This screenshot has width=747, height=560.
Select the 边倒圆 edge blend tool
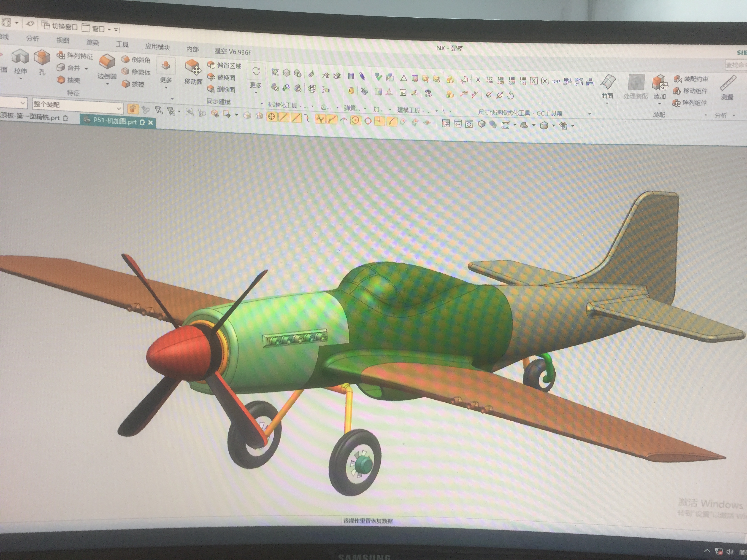(x=107, y=66)
